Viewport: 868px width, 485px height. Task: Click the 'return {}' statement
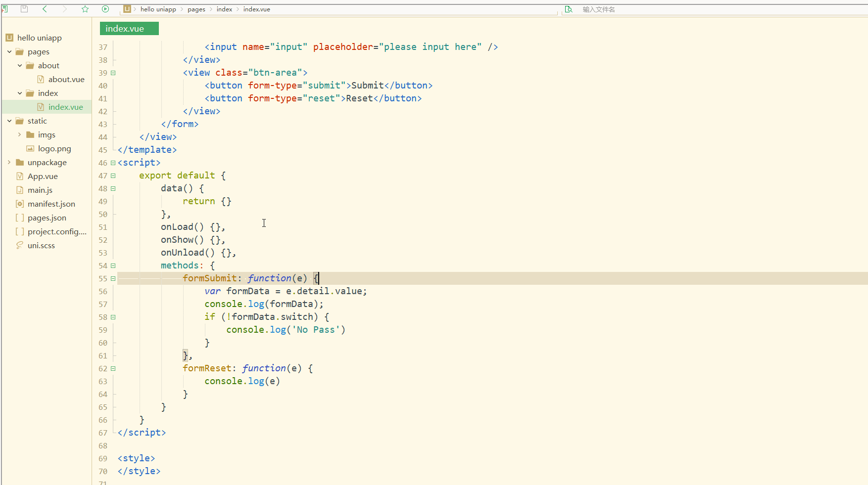[207, 201]
